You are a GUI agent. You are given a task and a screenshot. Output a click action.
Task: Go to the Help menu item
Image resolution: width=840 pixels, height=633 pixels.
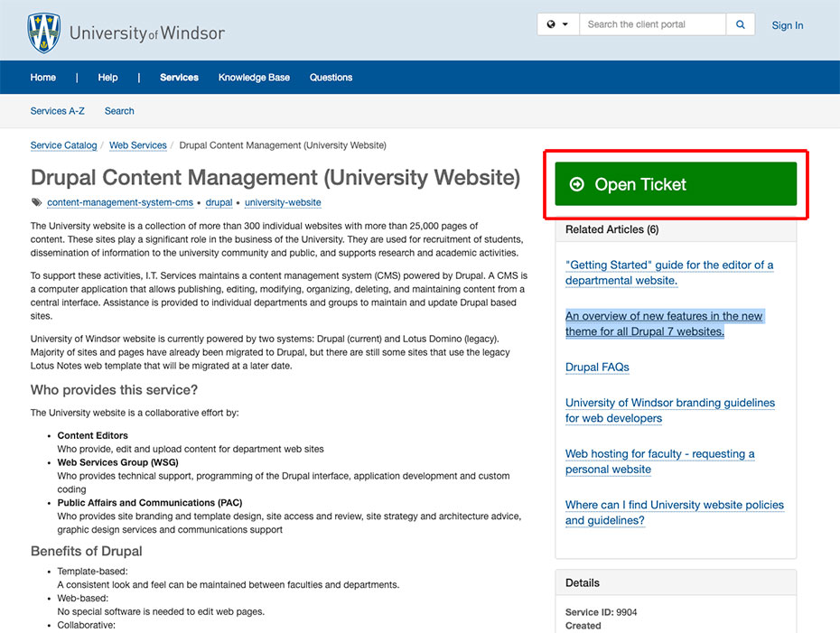pos(107,78)
